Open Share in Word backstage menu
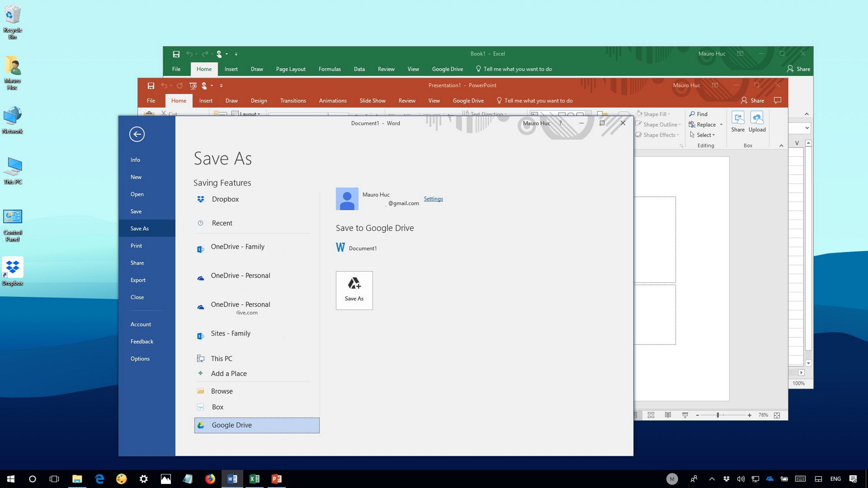868x488 pixels. pyautogui.click(x=147, y=263)
